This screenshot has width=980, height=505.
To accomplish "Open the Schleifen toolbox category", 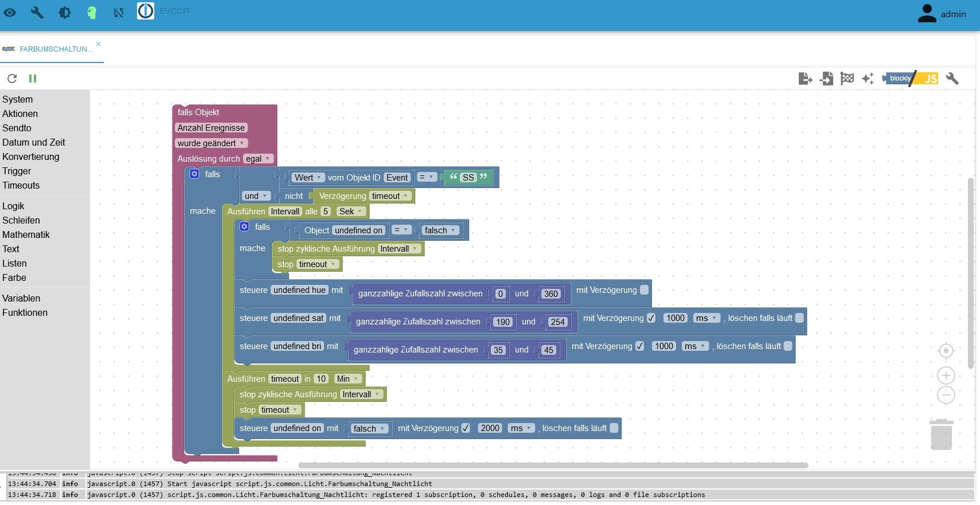I will click(21, 220).
